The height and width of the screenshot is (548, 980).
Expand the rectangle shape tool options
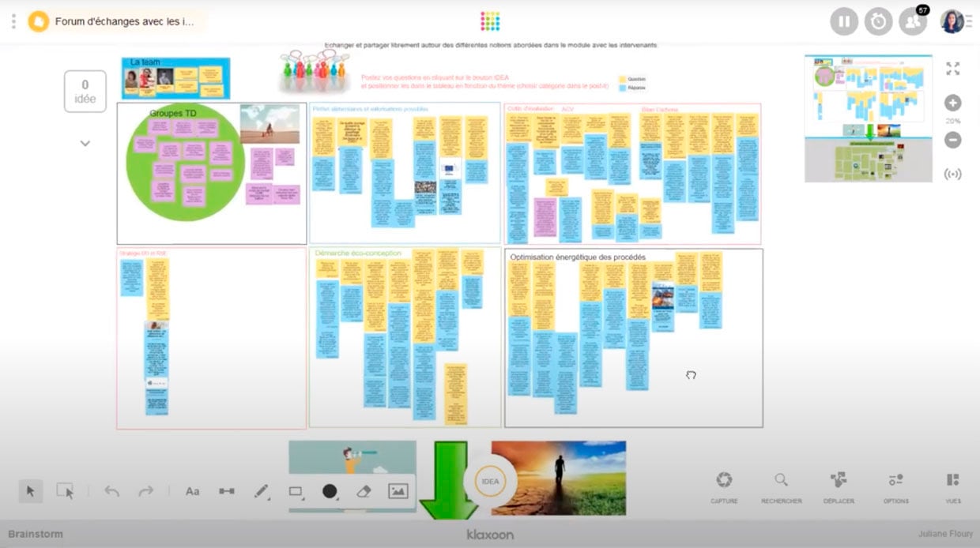click(296, 491)
